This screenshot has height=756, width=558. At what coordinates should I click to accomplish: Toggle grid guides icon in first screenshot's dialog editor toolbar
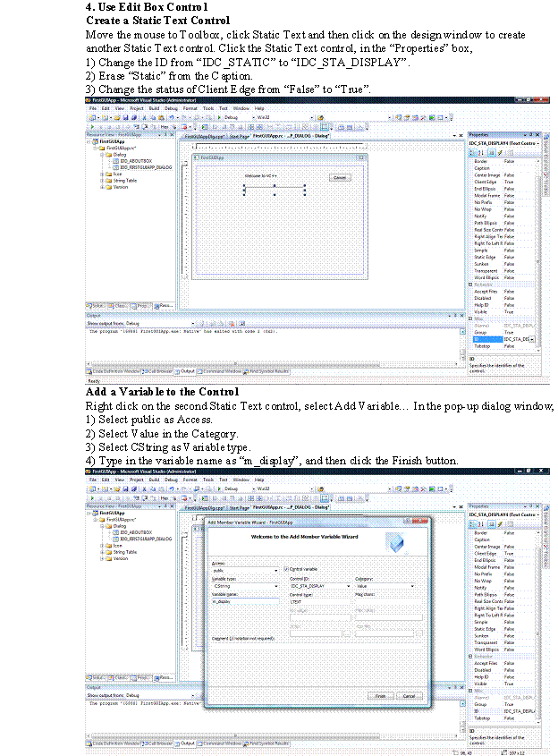(x=325, y=127)
